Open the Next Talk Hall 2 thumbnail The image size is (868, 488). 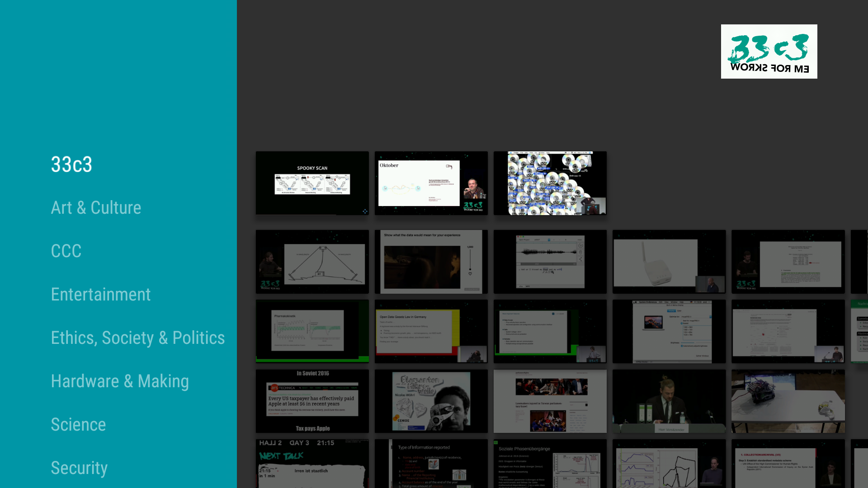pyautogui.click(x=312, y=464)
